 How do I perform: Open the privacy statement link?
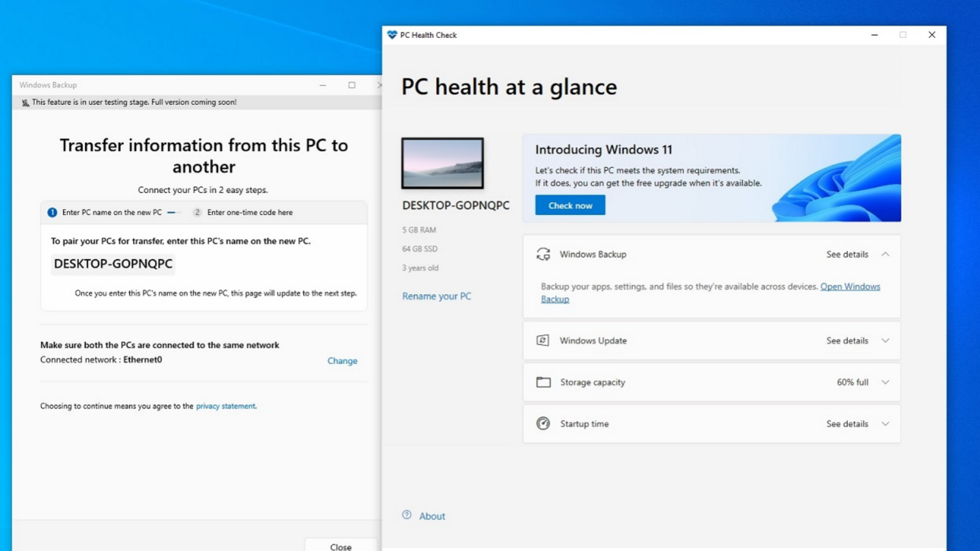[226, 406]
